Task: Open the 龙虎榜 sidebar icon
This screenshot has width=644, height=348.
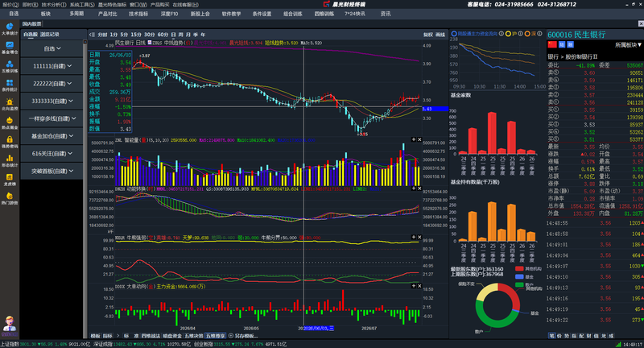Action: coord(10,180)
